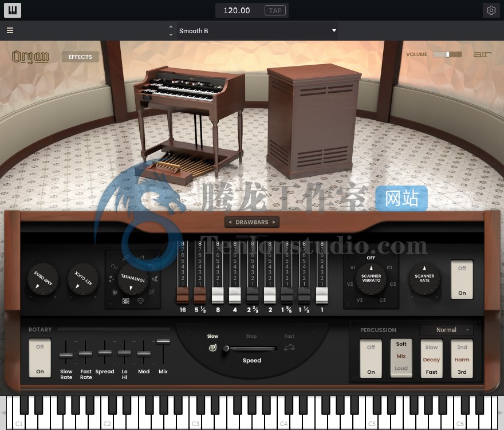Viewport: 504px width, 430px height.
Task: Toggle the Percussion Off/On switch
Action: (371, 359)
